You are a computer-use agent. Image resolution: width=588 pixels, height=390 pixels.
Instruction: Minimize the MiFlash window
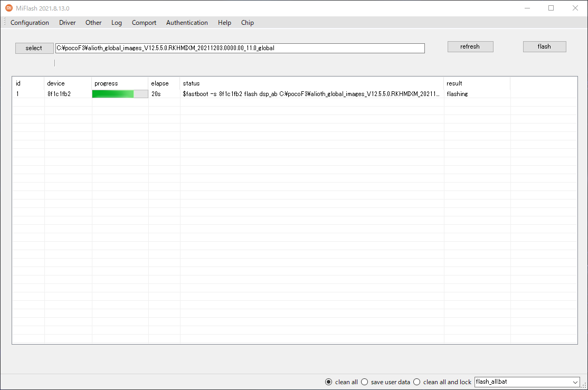(x=527, y=8)
